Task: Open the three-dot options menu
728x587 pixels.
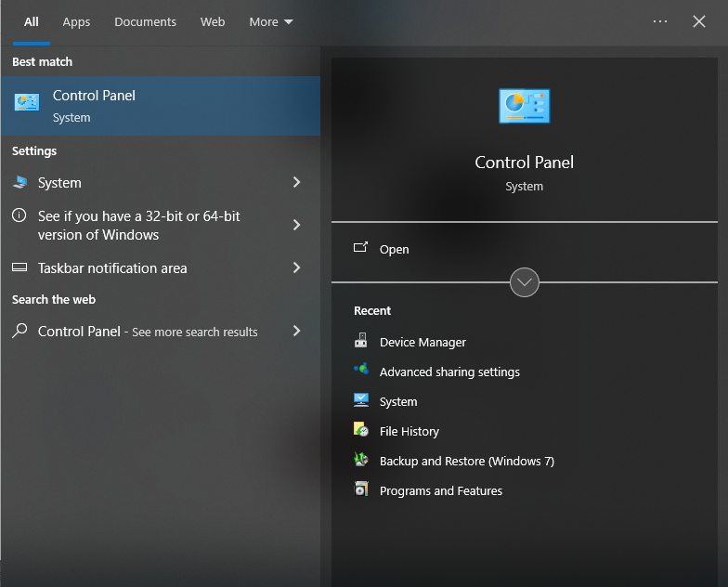Action: tap(659, 21)
